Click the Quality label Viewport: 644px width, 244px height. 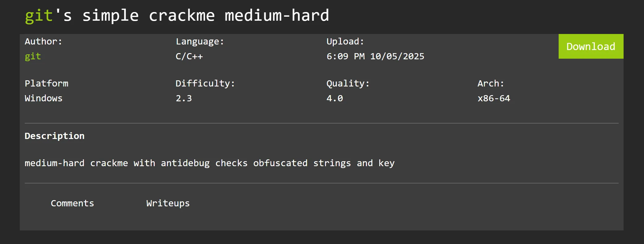348,83
